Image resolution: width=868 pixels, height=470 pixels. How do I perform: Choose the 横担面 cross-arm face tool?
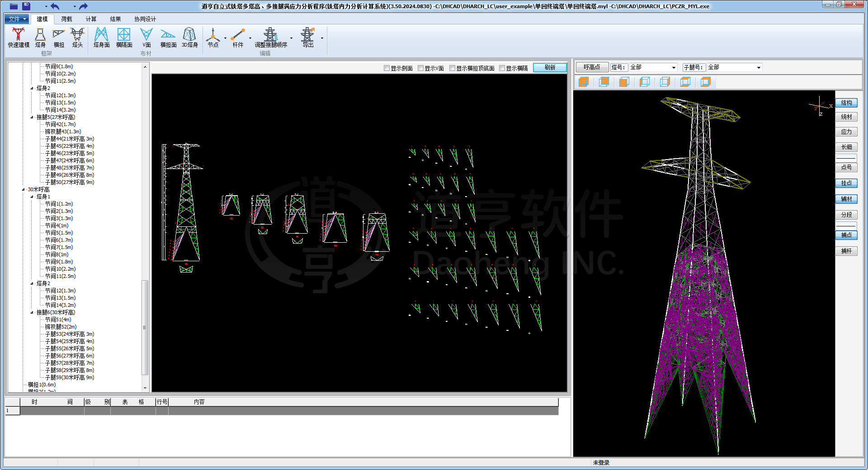click(168, 38)
